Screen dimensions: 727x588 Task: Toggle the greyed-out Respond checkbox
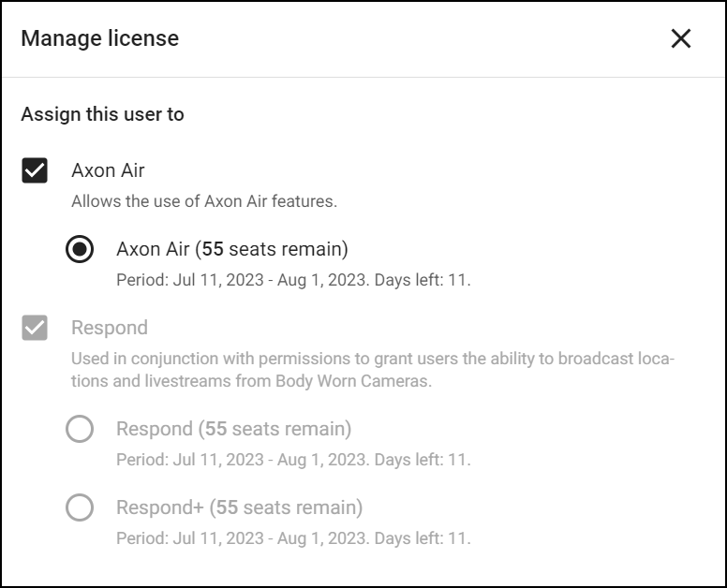point(35,328)
